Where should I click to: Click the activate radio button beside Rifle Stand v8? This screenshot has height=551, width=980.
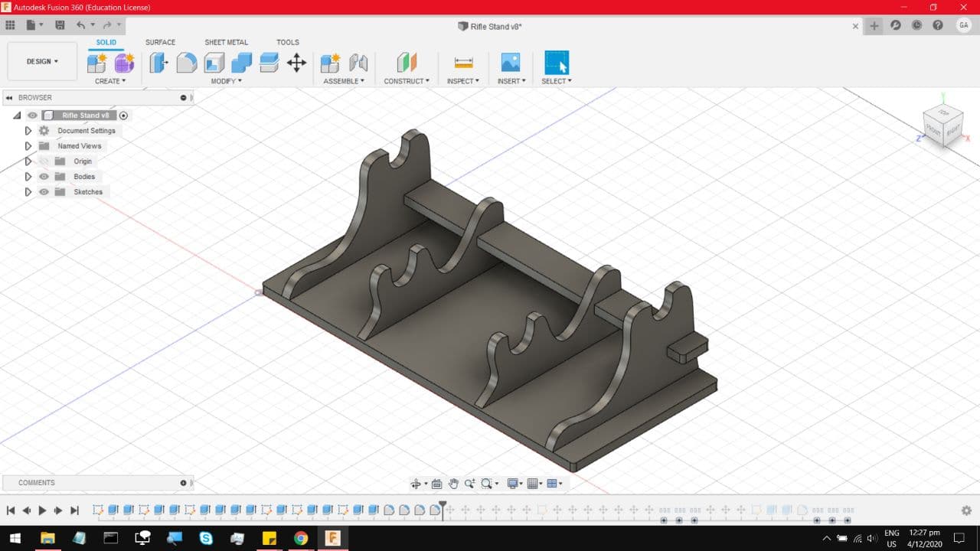tap(123, 116)
